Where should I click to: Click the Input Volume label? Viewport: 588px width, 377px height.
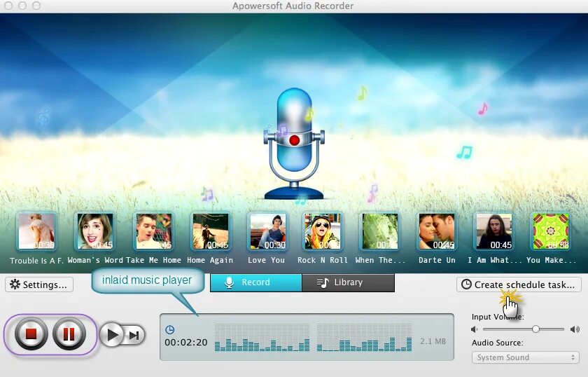tap(498, 317)
